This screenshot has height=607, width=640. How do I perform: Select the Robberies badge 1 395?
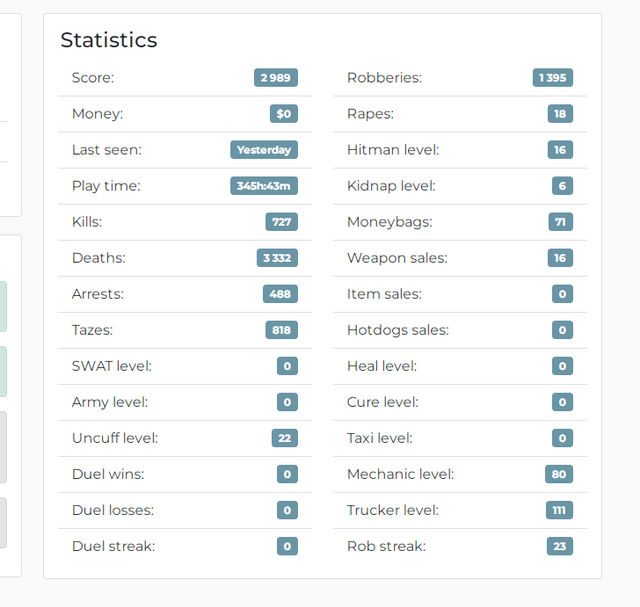click(553, 78)
